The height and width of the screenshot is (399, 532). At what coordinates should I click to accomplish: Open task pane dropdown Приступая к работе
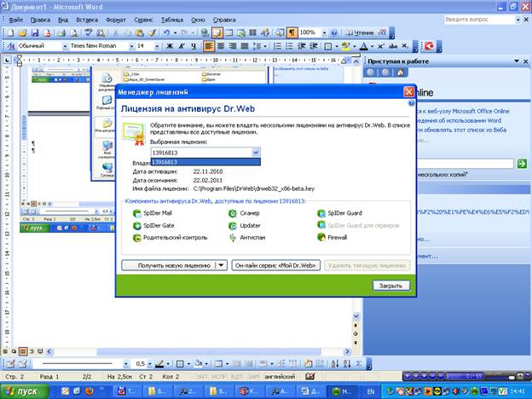point(517,61)
